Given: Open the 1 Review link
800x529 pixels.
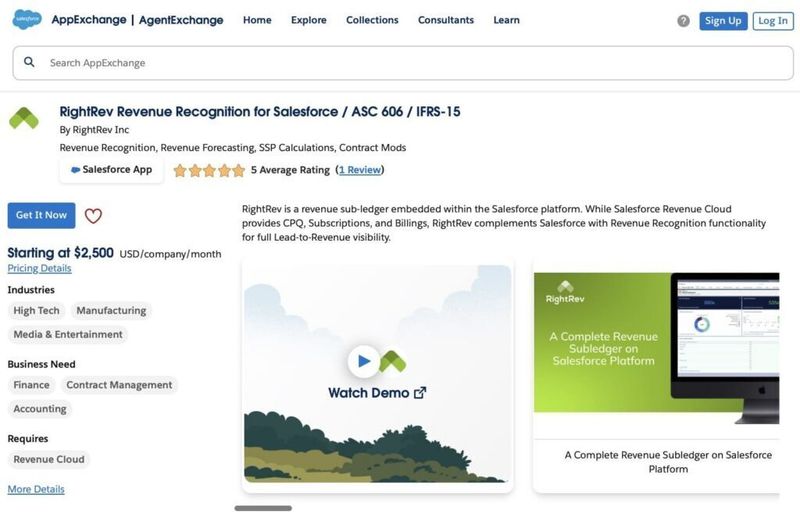Looking at the screenshot, I should pos(360,170).
